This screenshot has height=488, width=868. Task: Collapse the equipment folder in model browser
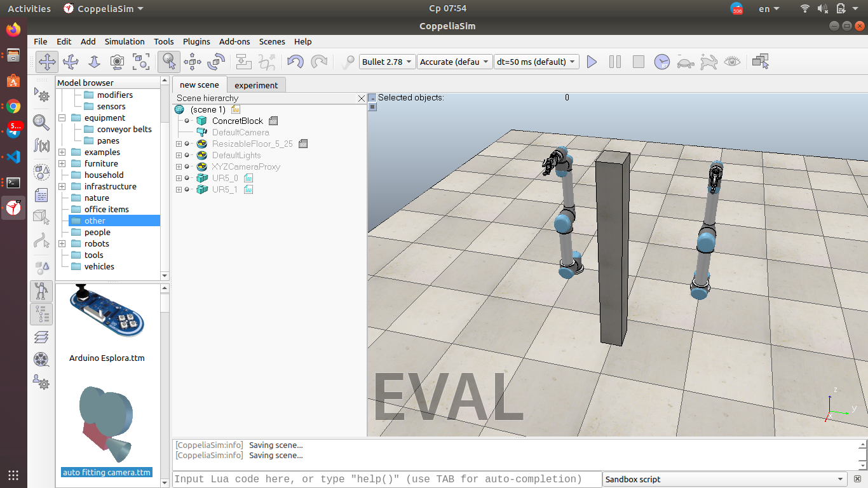coord(62,118)
